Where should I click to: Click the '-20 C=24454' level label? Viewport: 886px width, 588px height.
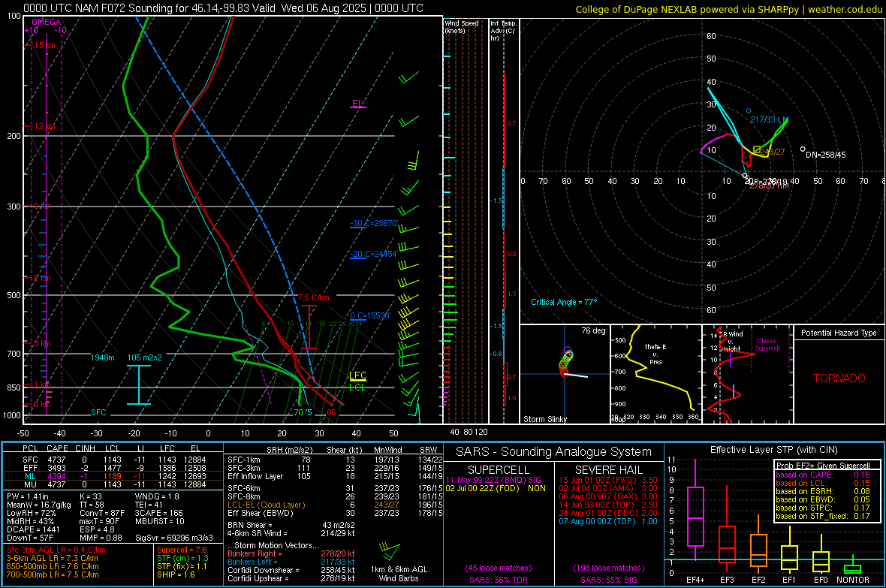tap(373, 254)
